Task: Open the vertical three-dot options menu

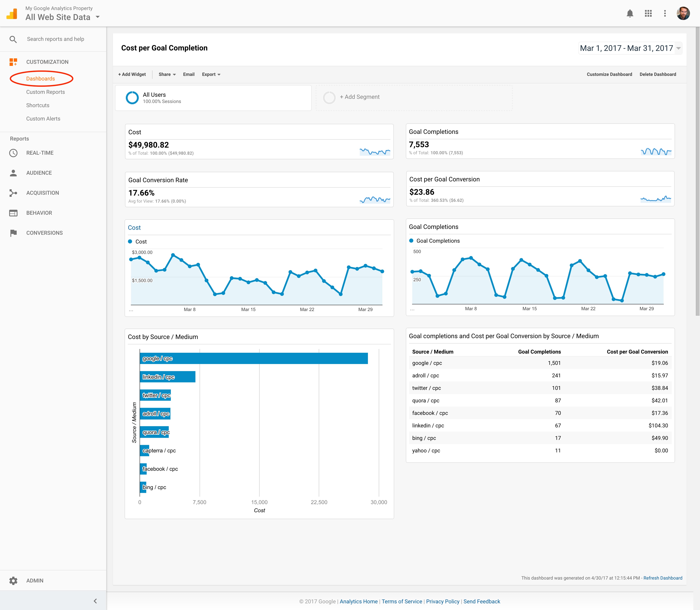Action: point(665,14)
